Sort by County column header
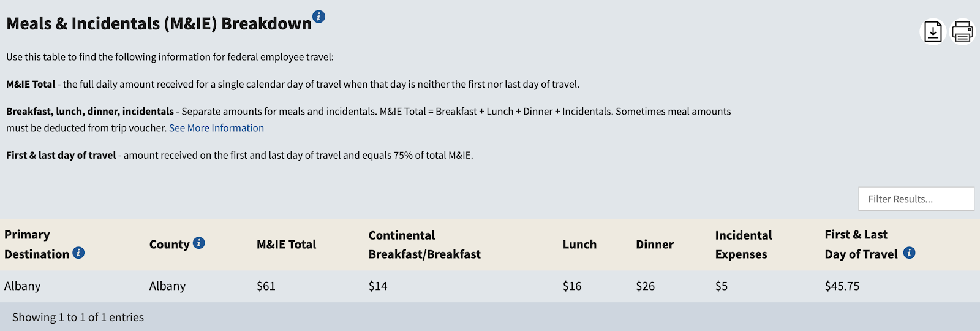 (169, 244)
